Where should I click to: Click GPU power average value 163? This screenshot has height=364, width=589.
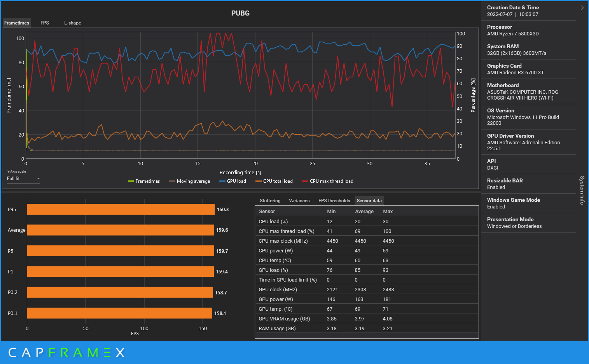pyautogui.click(x=359, y=299)
